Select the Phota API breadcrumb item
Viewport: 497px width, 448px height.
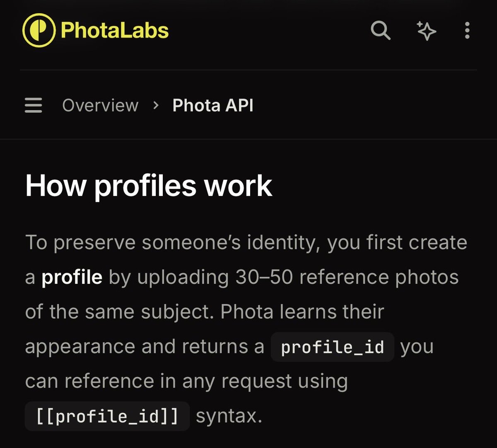pyautogui.click(x=213, y=105)
